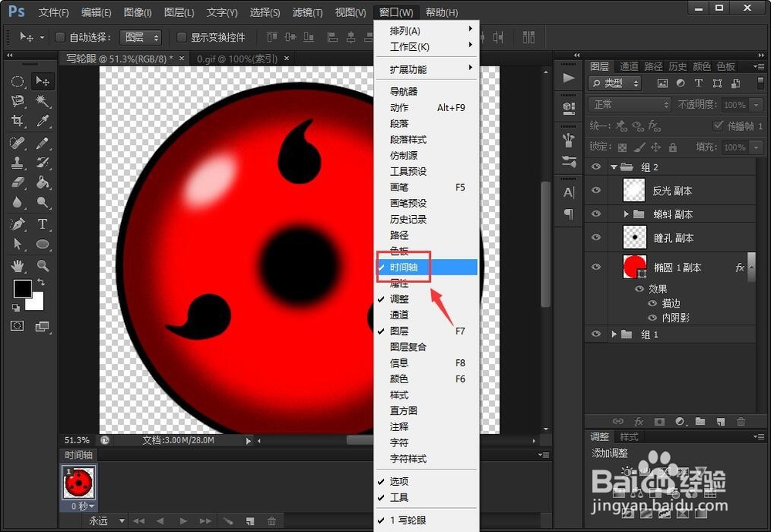Change screen mode icon in toolbox
The image size is (771, 532).
tap(42, 326)
